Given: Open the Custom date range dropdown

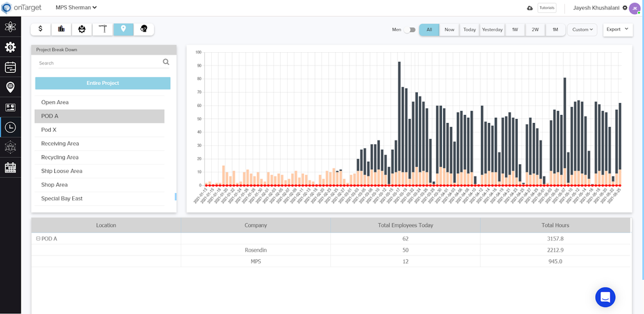Looking at the screenshot, I should click(x=582, y=30).
